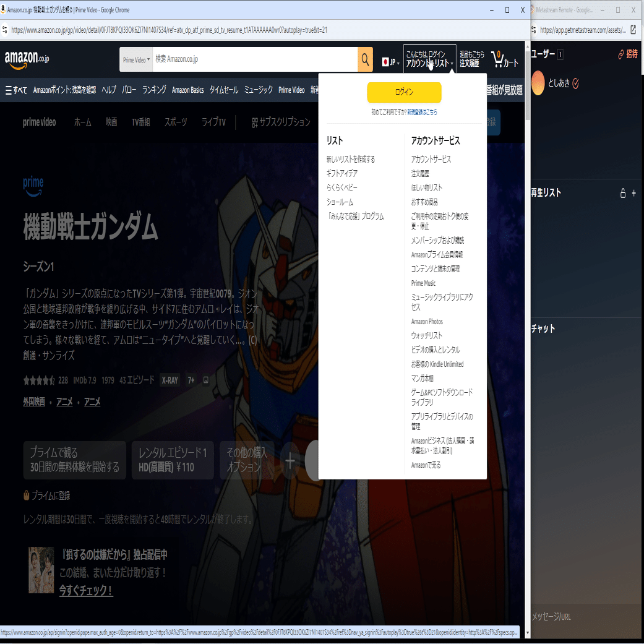Image resolution: width=644 pixels, height=644 pixels.
Task: Select 「みんなで応援」プログラム link
Action: point(355,216)
